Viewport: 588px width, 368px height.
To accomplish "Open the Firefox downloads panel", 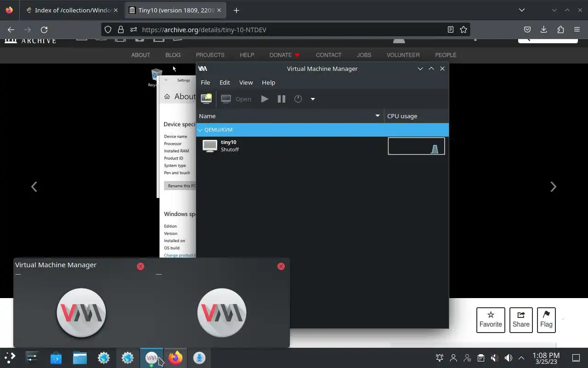I will point(544,29).
